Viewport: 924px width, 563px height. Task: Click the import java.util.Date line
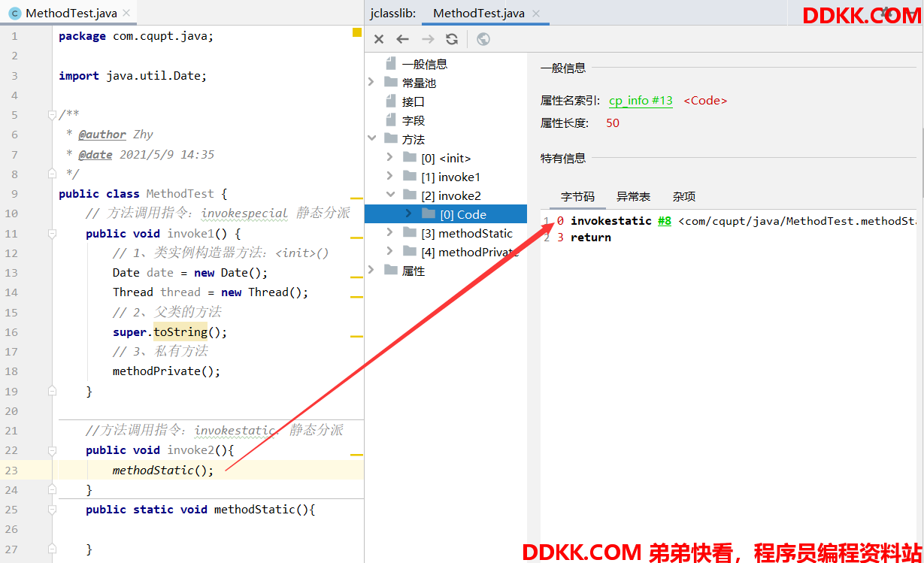[132, 76]
